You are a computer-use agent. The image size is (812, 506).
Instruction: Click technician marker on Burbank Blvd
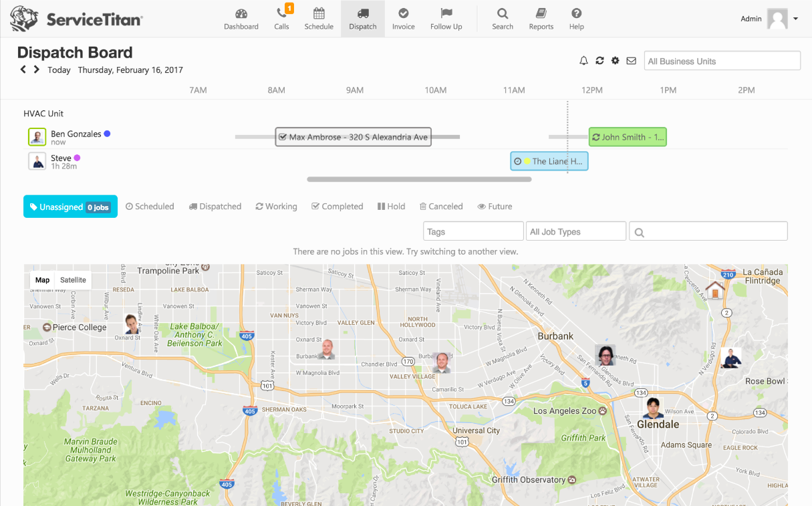pyautogui.click(x=326, y=350)
